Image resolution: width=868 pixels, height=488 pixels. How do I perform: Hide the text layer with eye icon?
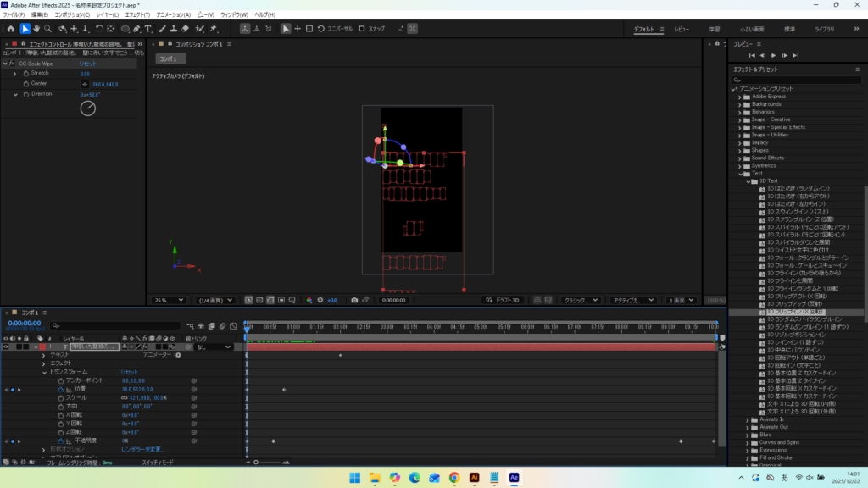(6, 347)
